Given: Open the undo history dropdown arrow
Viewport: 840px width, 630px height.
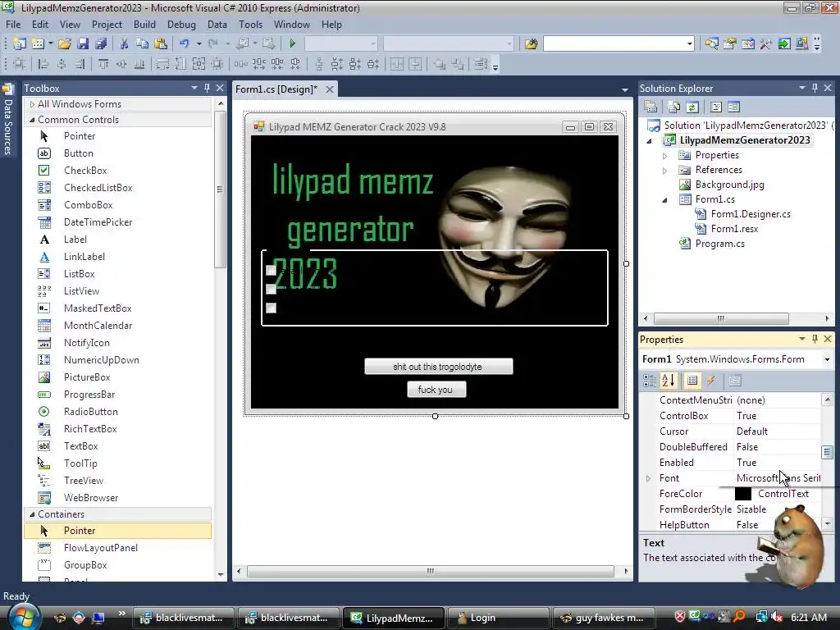Looking at the screenshot, I should 199,43.
